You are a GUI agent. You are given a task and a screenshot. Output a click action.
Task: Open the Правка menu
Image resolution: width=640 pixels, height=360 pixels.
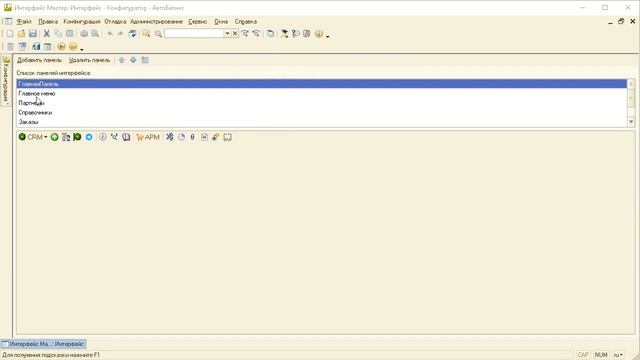[48, 21]
